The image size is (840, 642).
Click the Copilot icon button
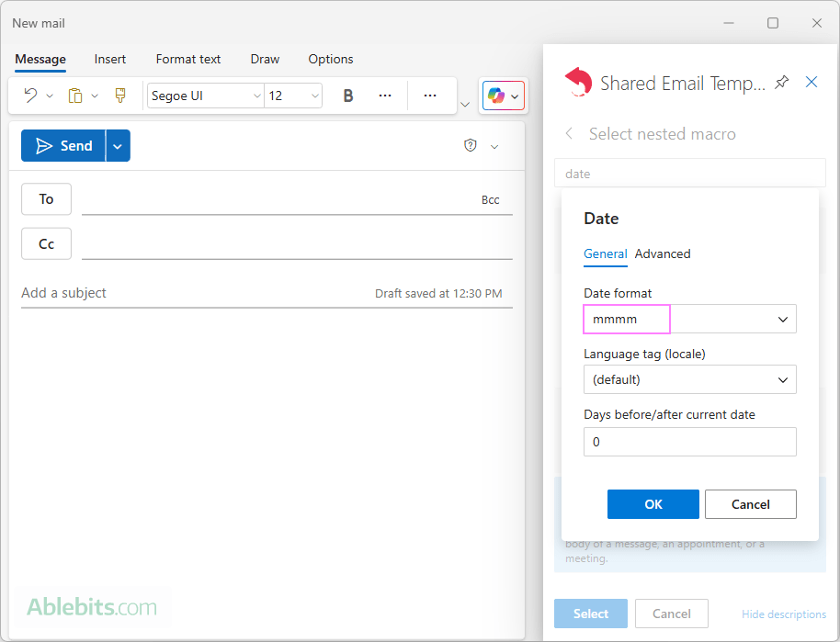(x=503, y=96)
